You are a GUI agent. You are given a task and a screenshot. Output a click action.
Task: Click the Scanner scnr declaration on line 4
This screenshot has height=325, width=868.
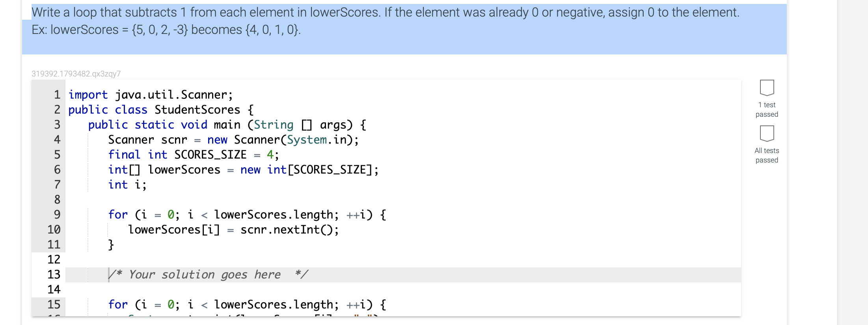(x=233, y=139)
